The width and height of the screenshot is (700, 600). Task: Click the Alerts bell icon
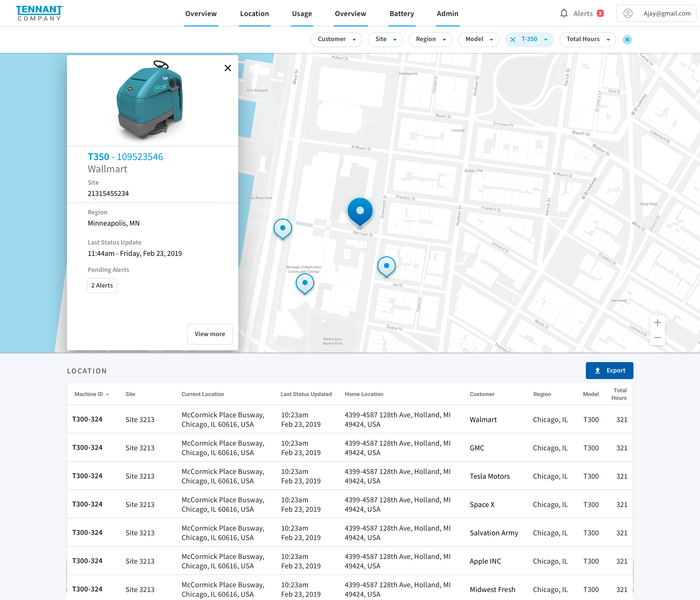[x=564, y=14]
